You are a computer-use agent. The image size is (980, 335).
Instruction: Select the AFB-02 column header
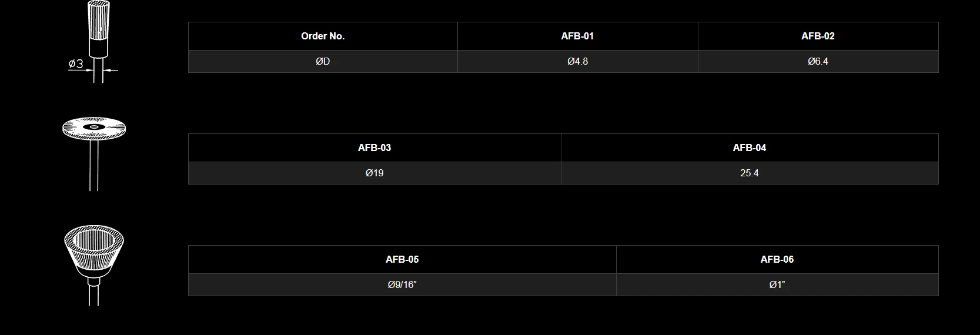click(x=818, y=36)
